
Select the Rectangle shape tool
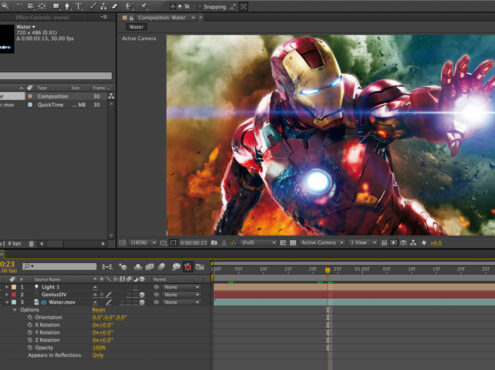pyautogui.click(x=56, y=6)
